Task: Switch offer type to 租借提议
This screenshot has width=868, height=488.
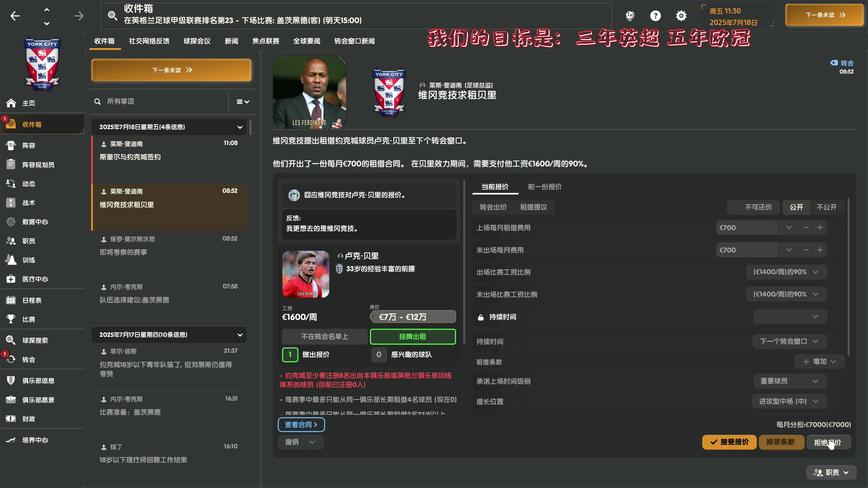Action: [534, 207]
